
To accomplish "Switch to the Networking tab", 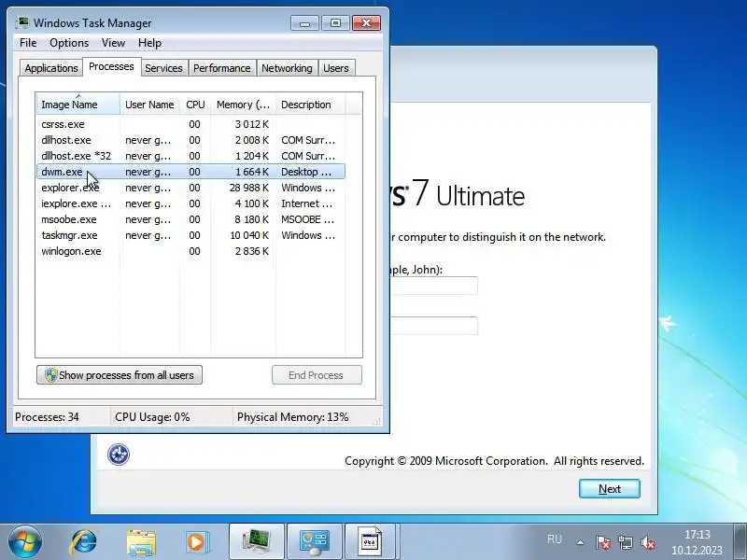I will coord(287,68).
